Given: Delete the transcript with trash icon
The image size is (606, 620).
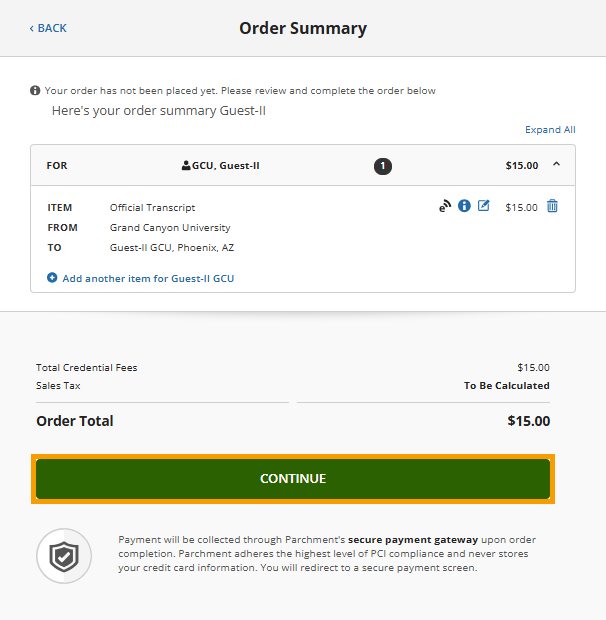Looking at the screenshot, I should tap(552, 206).
